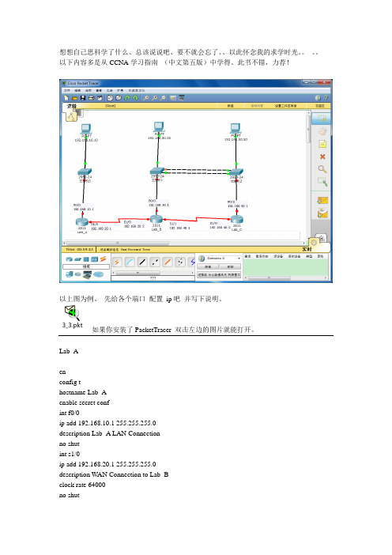Switch to the 实时 realtime mode tab
392x555 pixels.
click(307, 249)
